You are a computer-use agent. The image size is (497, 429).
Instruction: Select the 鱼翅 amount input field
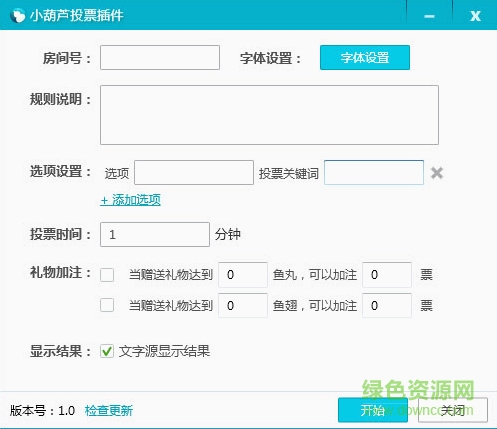pos(243,305)
